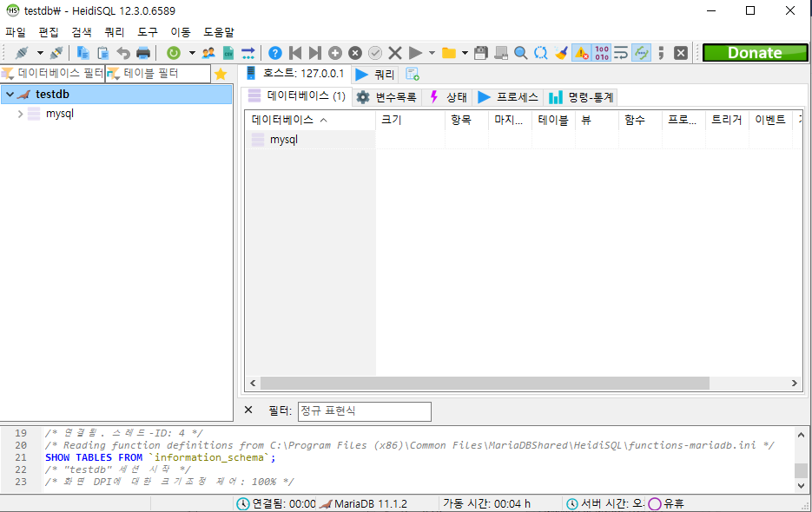The image size is (812, 512).
Task: Open the 이동 menu
Action: click(181, 32)
